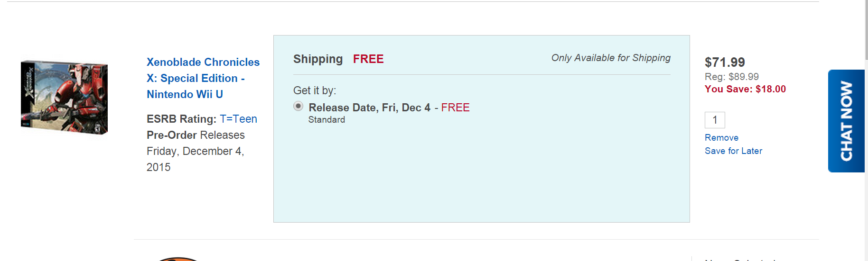This screenshot has width=868, height=261.
Task: Click the T=Teen ESRB rating link
Action: click(x=238, y=119)
